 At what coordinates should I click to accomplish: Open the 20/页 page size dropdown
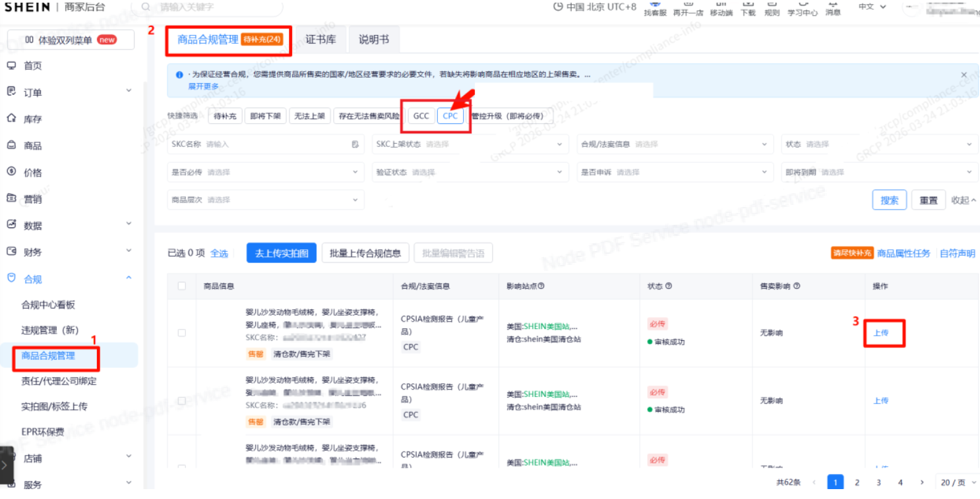pos(957,483)
